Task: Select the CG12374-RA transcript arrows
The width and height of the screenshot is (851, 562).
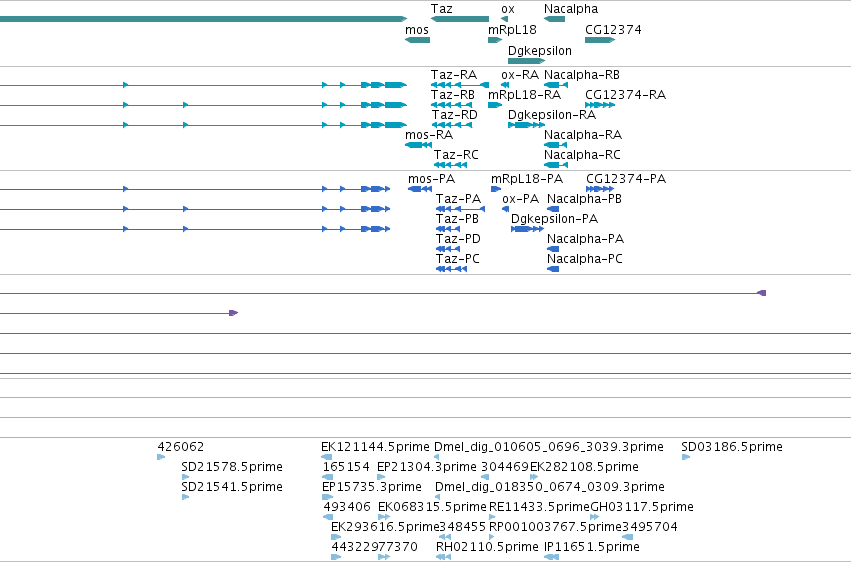Action: click(600, 105)
